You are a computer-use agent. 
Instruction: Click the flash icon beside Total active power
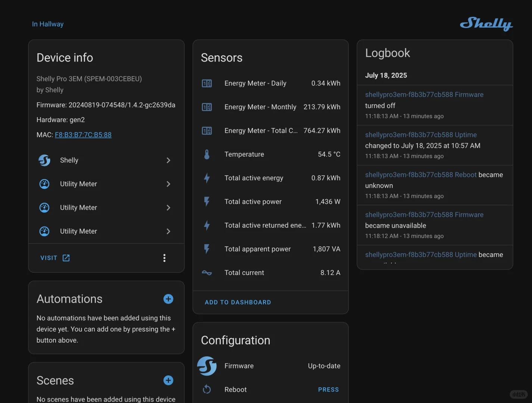[207, 201]
